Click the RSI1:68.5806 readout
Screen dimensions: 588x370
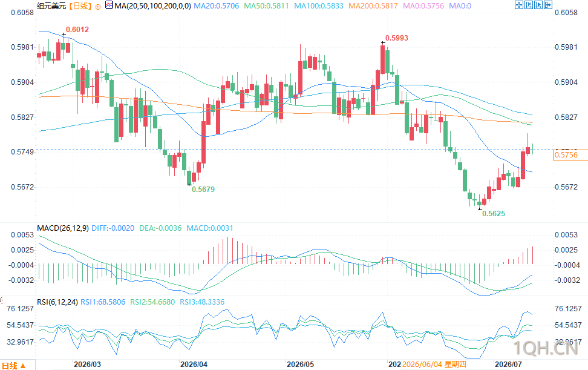tap(103, 302)
